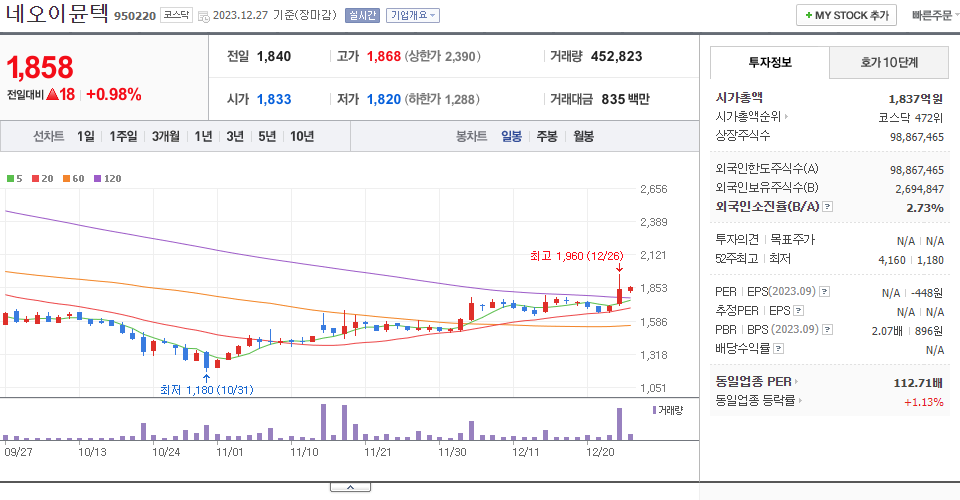This screenshot has height=500, width=960.
Task: Switch to 일봉 daily candle chart
Action: click(x=511, y=136)
